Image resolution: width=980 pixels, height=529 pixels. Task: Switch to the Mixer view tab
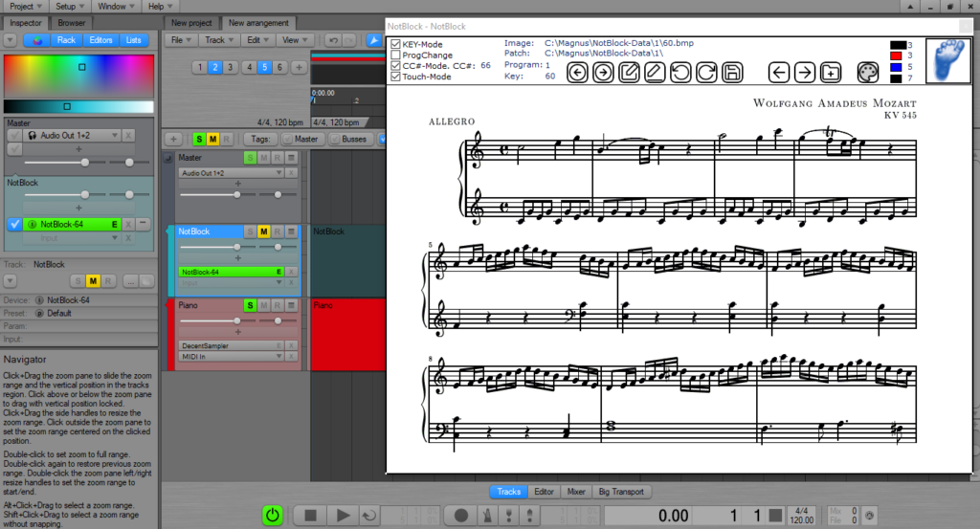pos(575,492)
